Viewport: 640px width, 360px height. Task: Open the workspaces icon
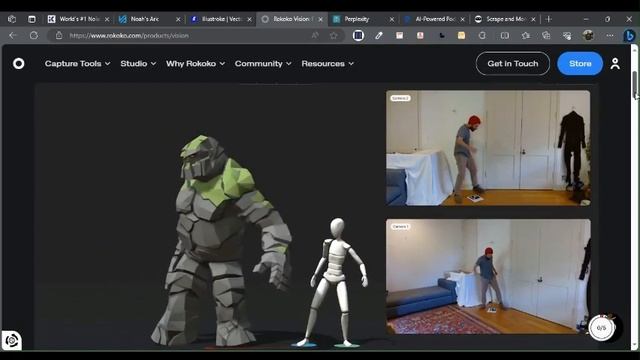12,19
